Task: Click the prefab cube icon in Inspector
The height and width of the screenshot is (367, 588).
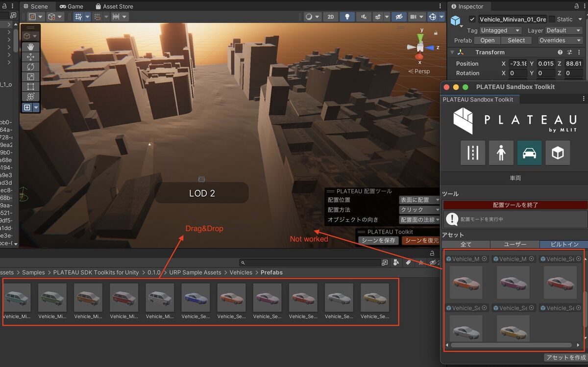Action: tap(456, 21)
